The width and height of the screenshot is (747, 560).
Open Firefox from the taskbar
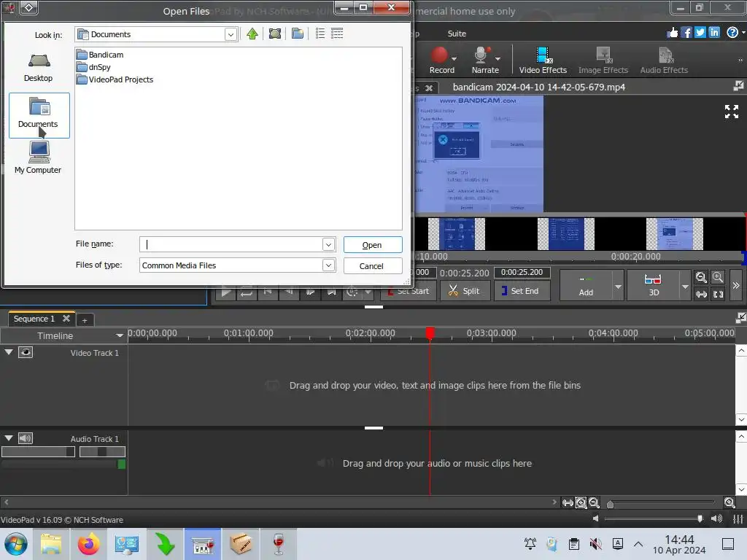click(x=89, y=544)
